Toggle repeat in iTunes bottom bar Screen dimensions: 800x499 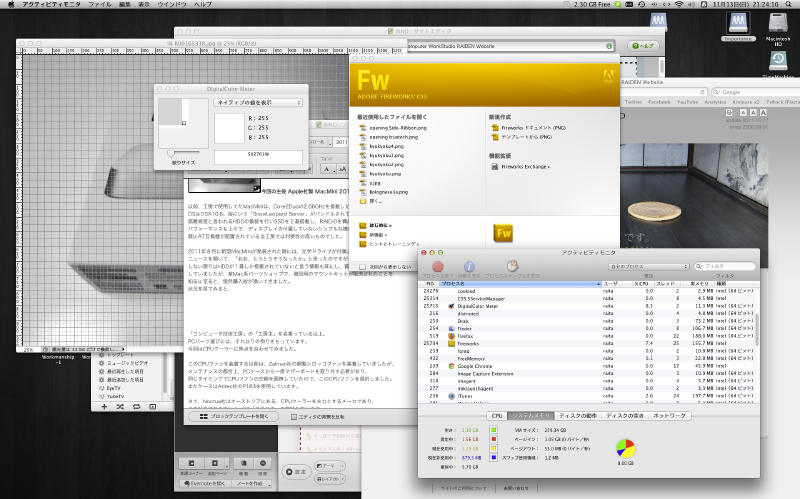point(136,407)
